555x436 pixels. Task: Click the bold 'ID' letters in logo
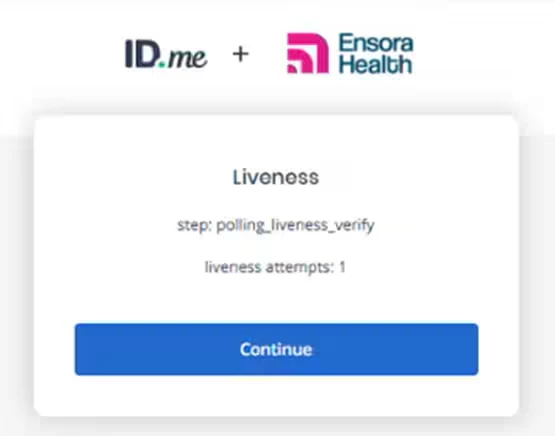(141, 53)
